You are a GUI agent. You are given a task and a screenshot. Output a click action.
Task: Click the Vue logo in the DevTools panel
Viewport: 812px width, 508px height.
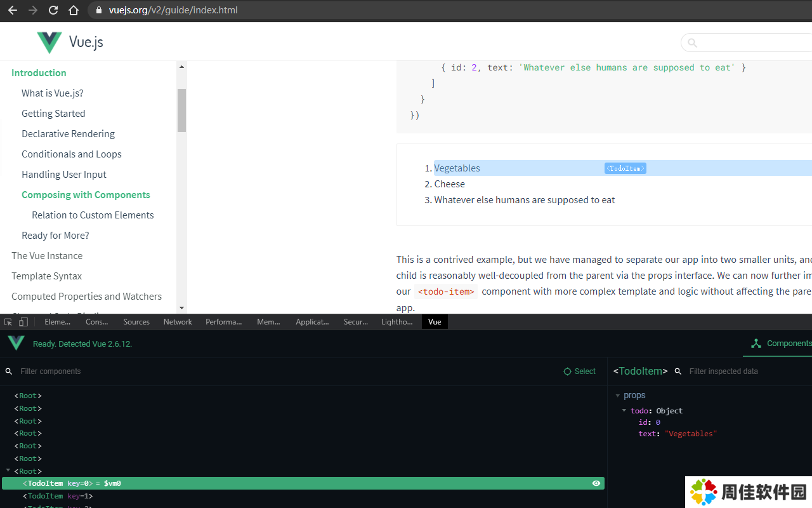pos(16,344)
